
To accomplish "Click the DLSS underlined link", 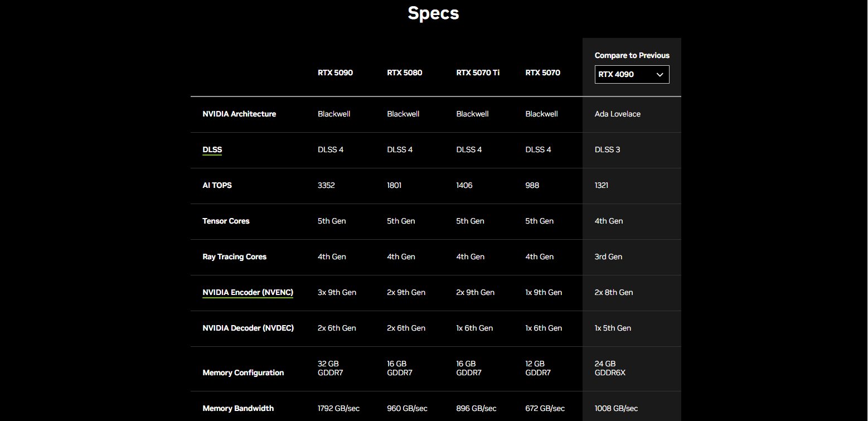I will pyautogui.click(x=212, y=149).
